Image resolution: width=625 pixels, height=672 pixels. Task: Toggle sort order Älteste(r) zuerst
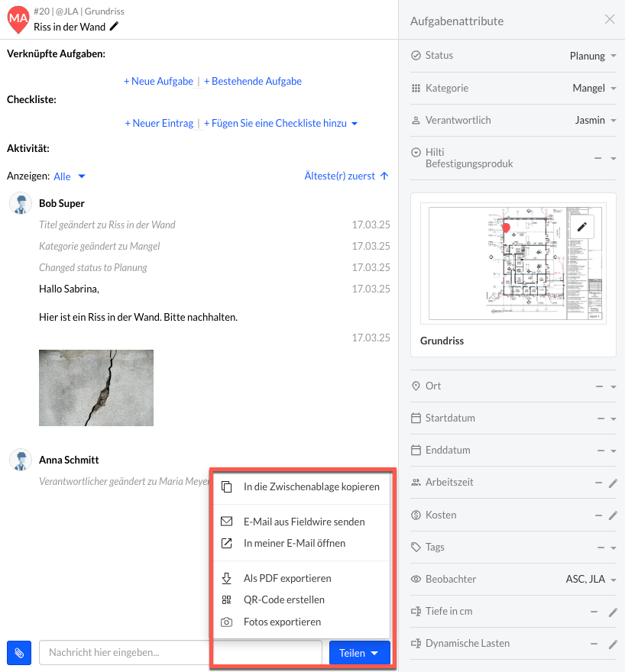coord(346,176)
